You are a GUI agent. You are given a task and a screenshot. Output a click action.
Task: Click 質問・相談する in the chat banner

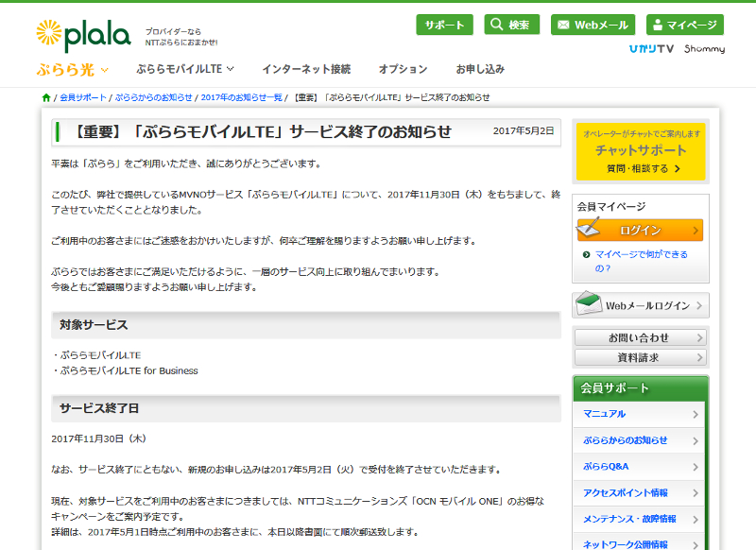pyautogui.click(x=635, y=166)
